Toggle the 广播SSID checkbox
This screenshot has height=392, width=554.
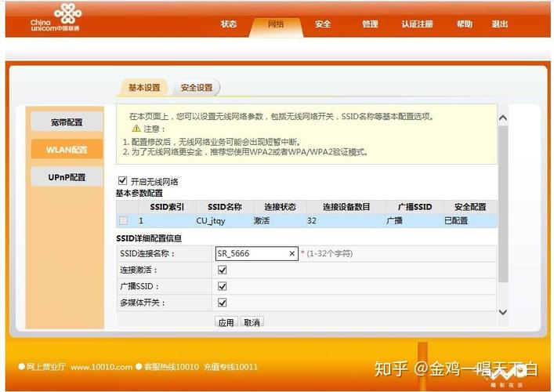pyautogui.click(x=223, y=286)
